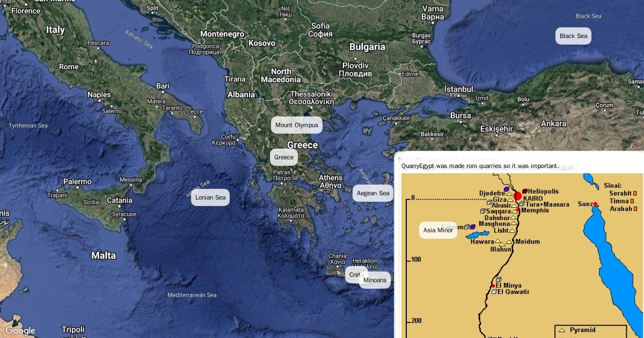Click the Minoans marker label
The height and width of the screenshot is (338, 644).
pos(375,280)
